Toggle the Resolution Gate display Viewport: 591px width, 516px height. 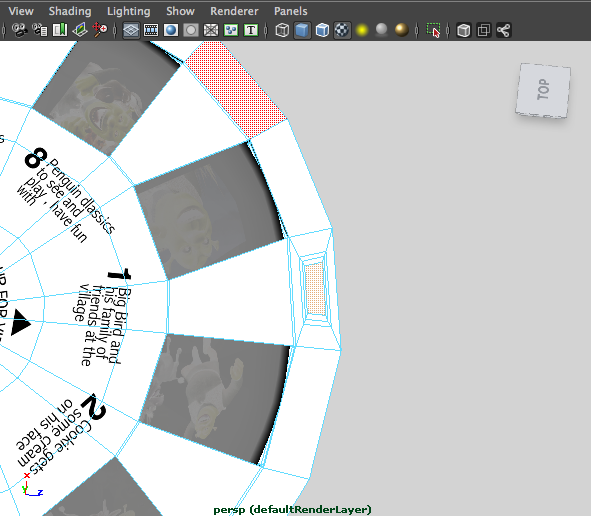(171, 30)
